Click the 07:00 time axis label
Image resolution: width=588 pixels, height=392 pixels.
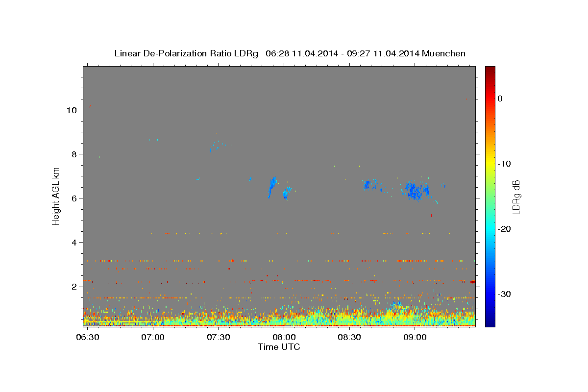coord(153,338)
